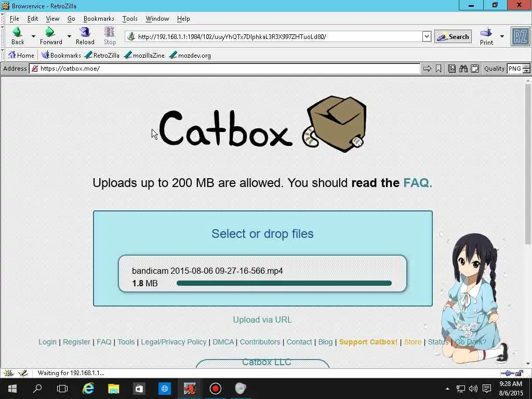The width and height of the screenshot is (532, 399).
Task: Open the Back button history dropdown arrow
Action: [33, 36]
